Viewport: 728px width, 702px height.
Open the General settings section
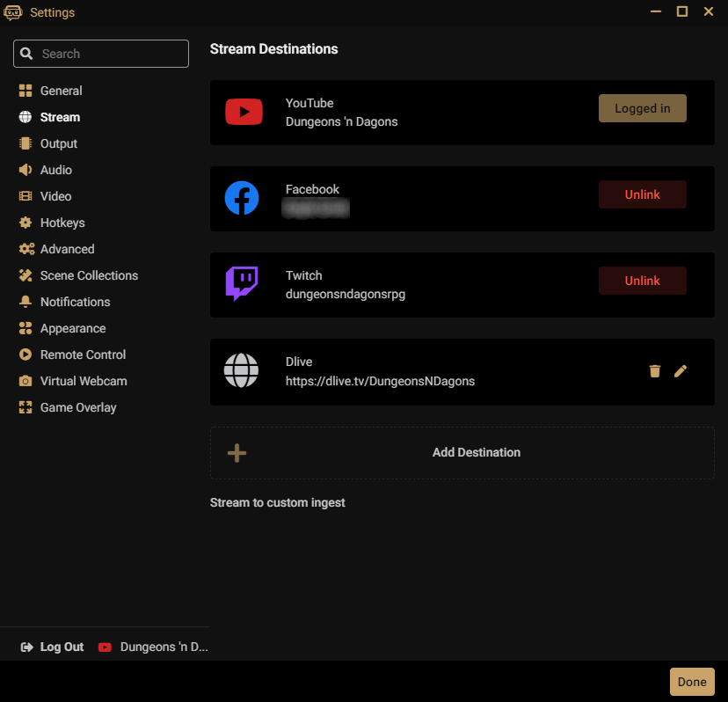(x=61, y=91)
